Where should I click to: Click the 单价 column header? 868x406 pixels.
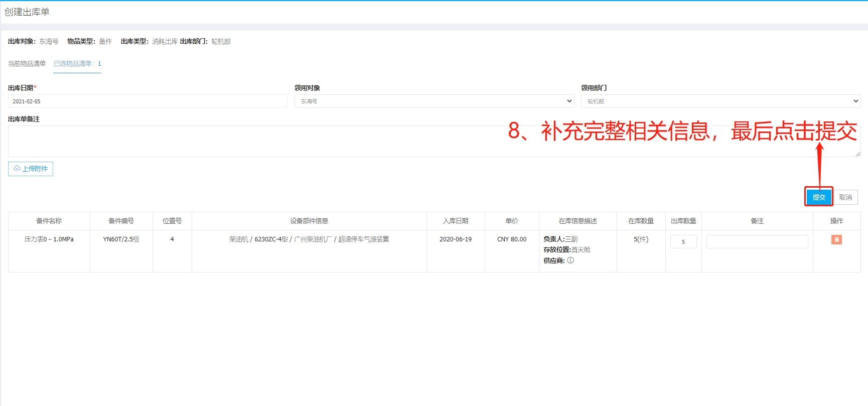tap(512, 221)
